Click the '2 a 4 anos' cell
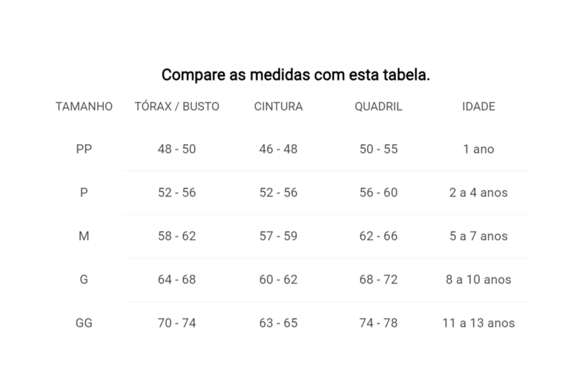586x392 pixels. tap(479, 192)
